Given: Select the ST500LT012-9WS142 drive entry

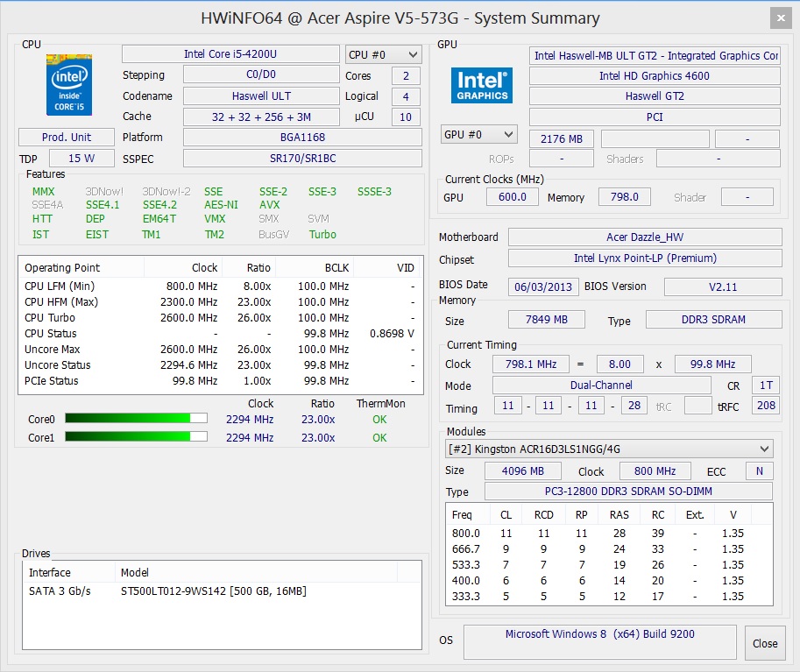Looking at the screenshot, I should 222,591.
